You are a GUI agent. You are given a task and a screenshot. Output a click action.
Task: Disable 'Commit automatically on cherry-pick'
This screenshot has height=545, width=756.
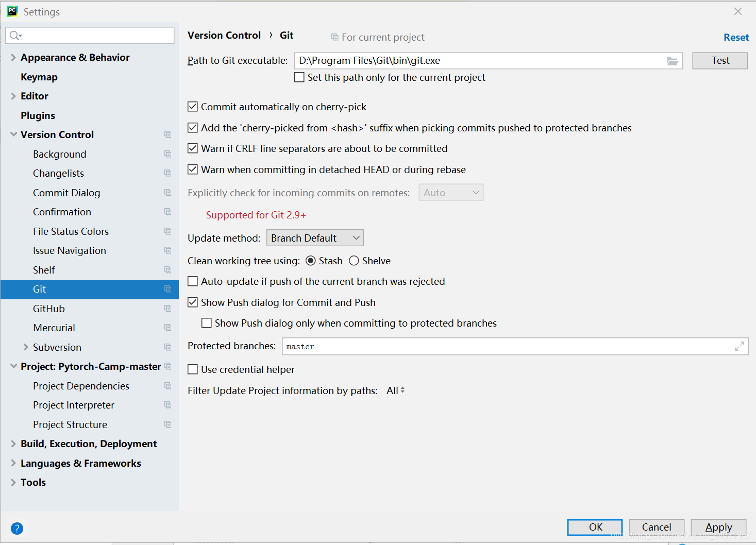pyautogui.click(x=192, y=106)
